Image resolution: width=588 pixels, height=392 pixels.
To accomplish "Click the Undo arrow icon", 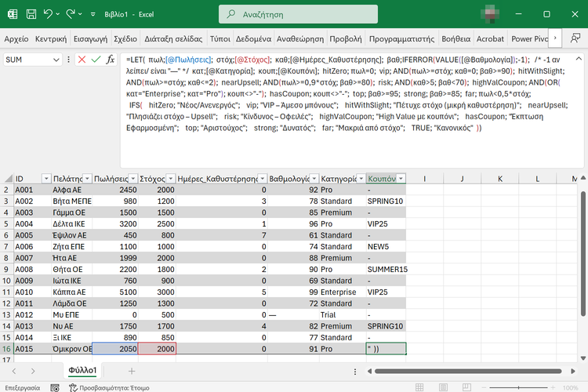I will coord(49,13).
